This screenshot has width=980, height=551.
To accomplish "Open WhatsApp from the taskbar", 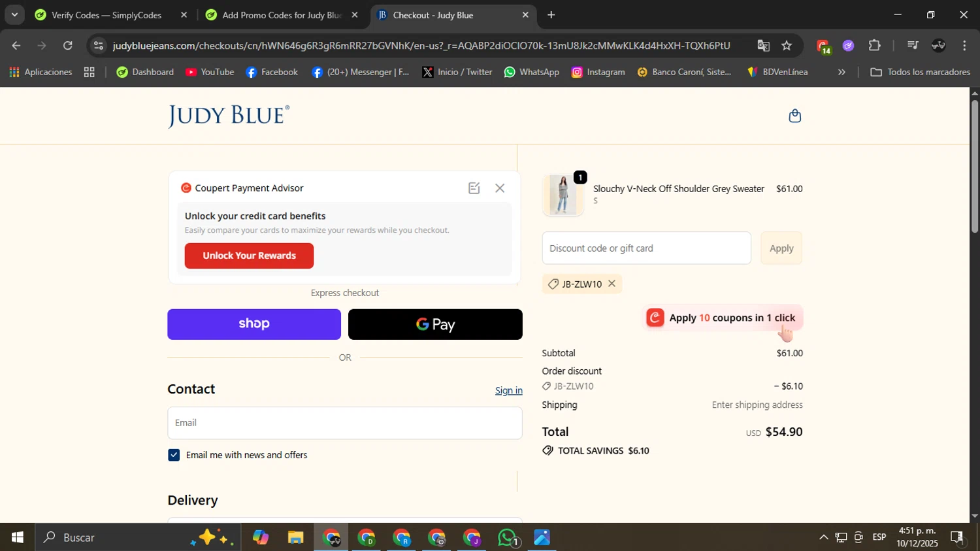I will pos(507,538).
